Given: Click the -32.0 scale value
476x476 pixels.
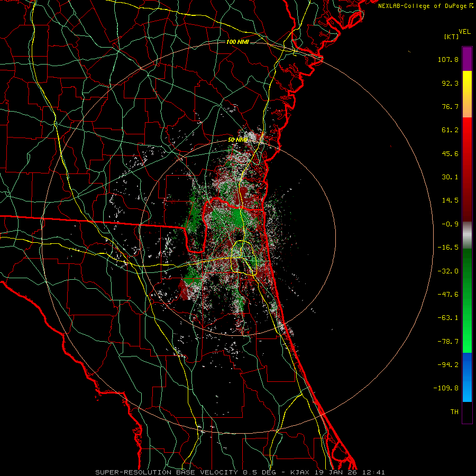Looking at the screenshot, I should pyautogui.click(x=448, y=271).
